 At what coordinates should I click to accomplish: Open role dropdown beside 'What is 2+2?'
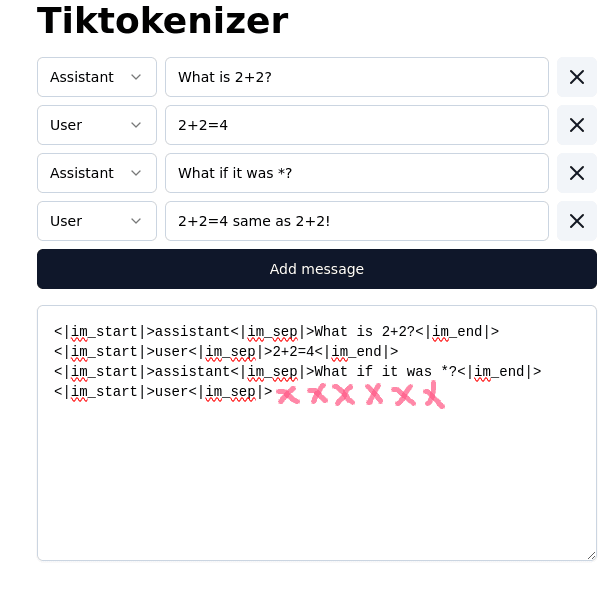(97, 77)
